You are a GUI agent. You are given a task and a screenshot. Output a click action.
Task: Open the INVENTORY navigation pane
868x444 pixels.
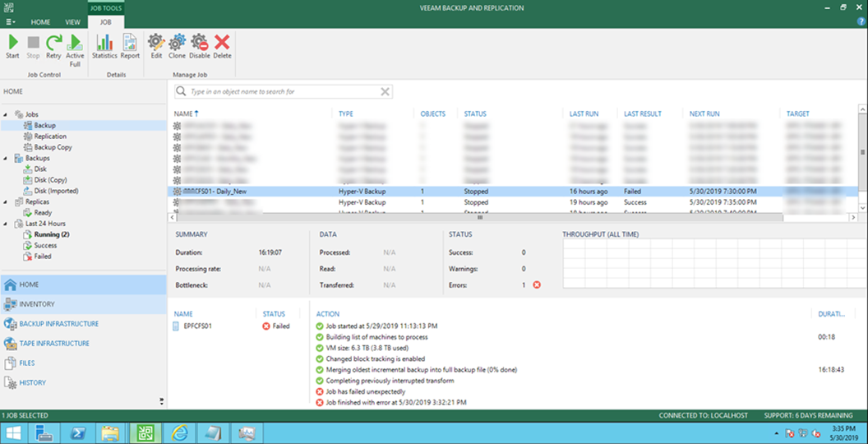[x=83, y=304]
